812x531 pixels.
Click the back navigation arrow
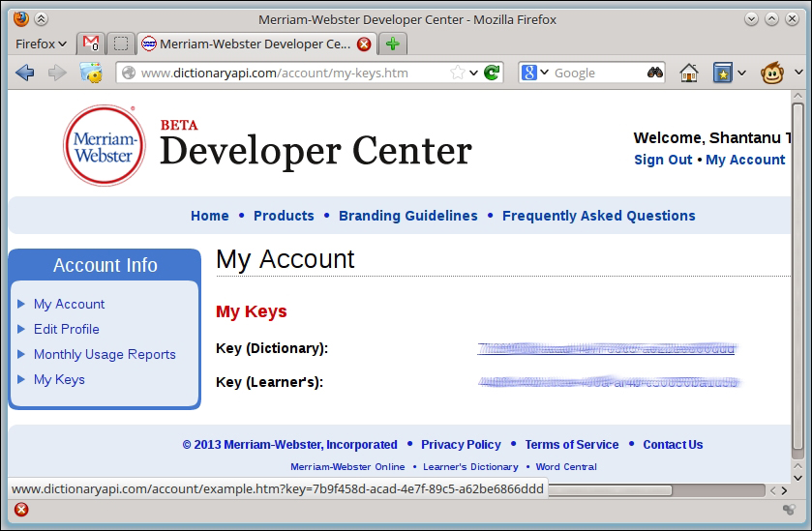(25, 73)
